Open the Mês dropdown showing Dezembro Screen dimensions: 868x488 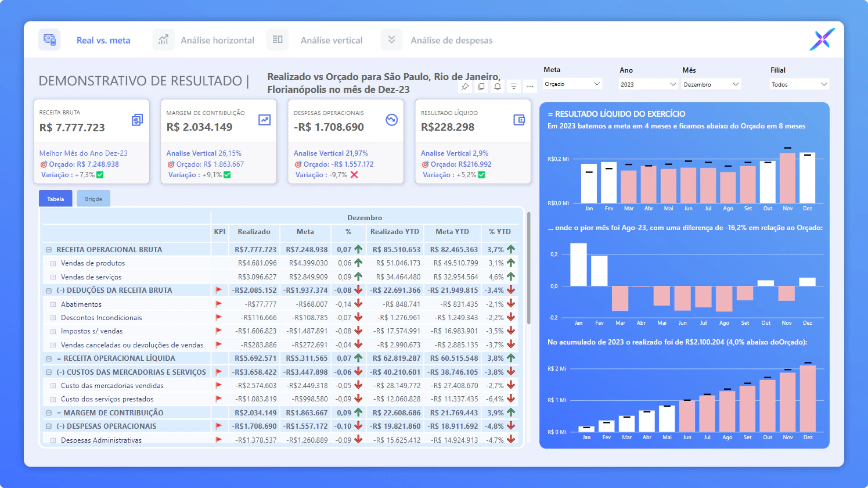711,84
